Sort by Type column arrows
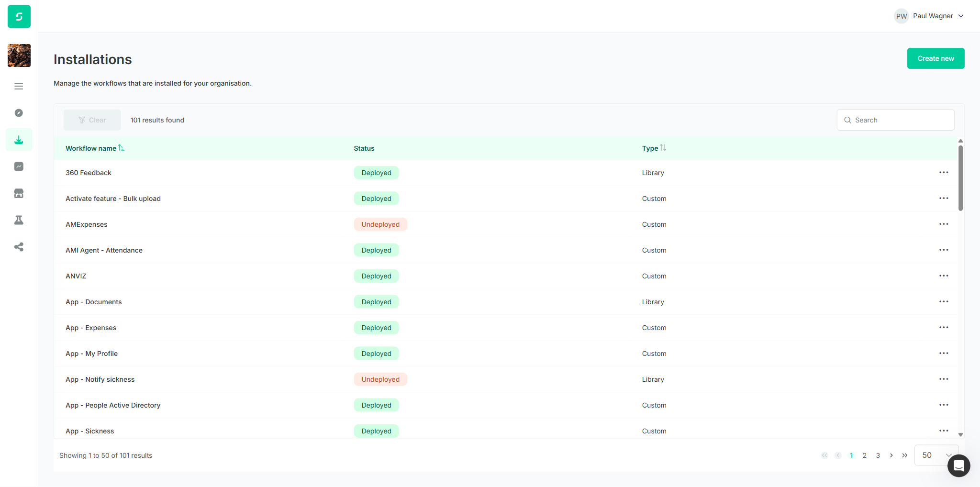This screenshot has height=487, width=980. coord(663,148)
